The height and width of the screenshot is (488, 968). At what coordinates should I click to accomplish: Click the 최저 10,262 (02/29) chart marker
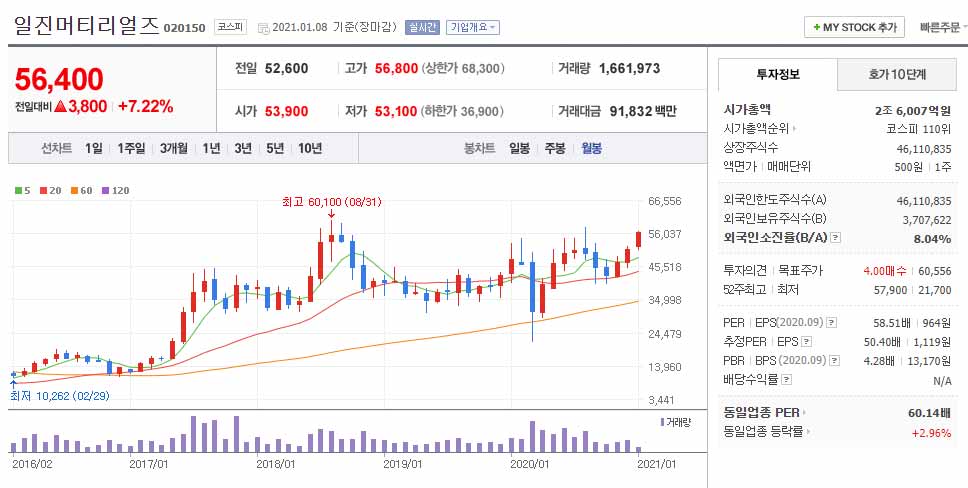(x=59, y=396)
